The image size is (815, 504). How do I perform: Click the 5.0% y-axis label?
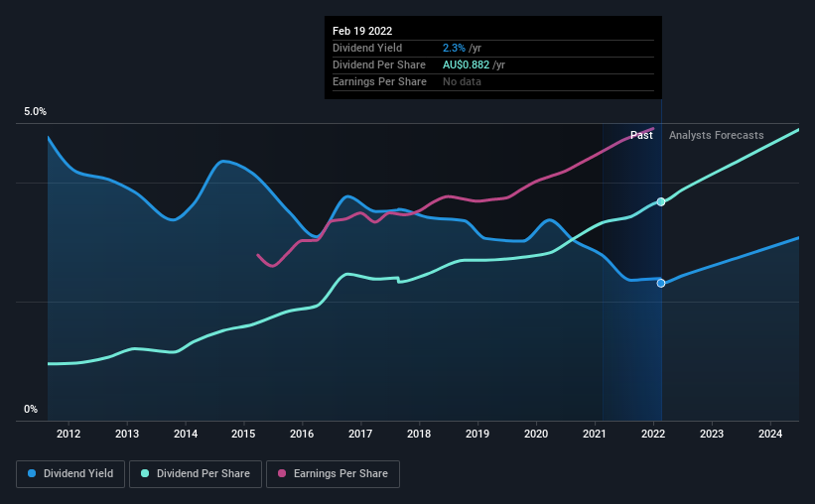pyautogui.click(x=35, y=112)
